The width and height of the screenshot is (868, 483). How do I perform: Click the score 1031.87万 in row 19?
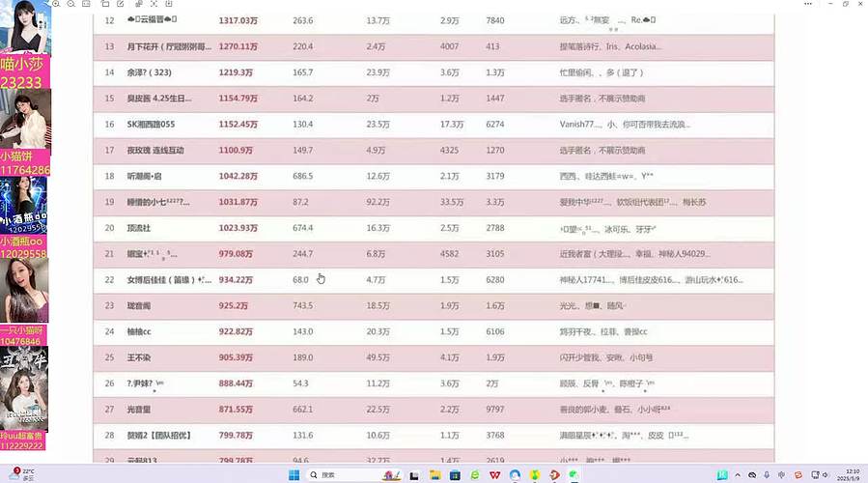[238, 202]
